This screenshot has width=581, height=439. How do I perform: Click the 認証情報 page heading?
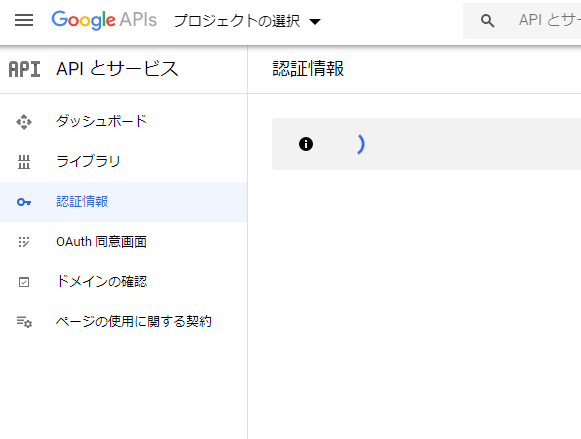(x=308, y=69)
